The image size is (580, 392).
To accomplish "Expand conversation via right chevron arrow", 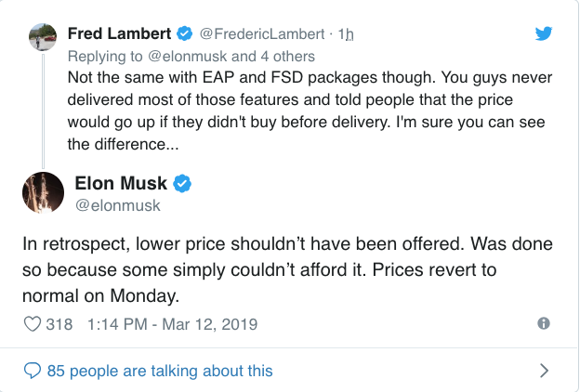I will [545, 371].
